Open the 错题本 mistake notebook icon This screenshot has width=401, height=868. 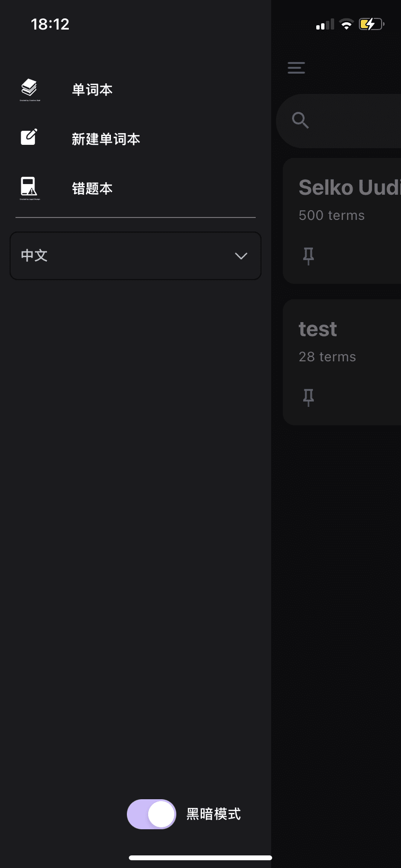click(29, 187)
